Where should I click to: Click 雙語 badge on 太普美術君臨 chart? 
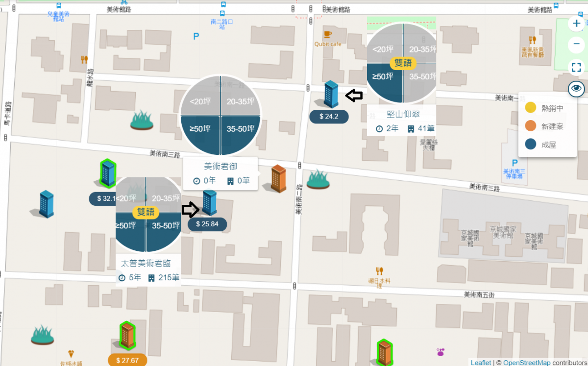tap(146, 212)
